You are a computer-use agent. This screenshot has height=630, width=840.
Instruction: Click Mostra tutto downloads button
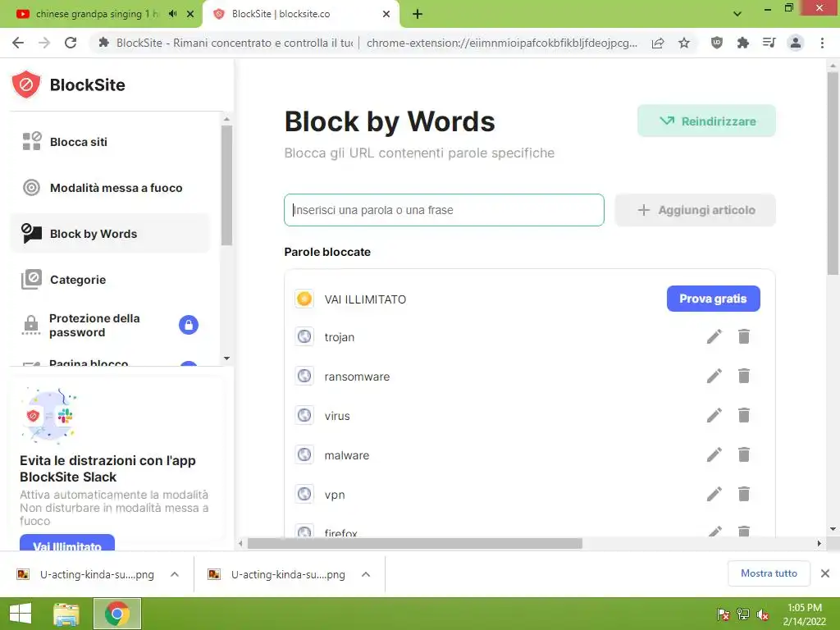[x=769, y=573]
